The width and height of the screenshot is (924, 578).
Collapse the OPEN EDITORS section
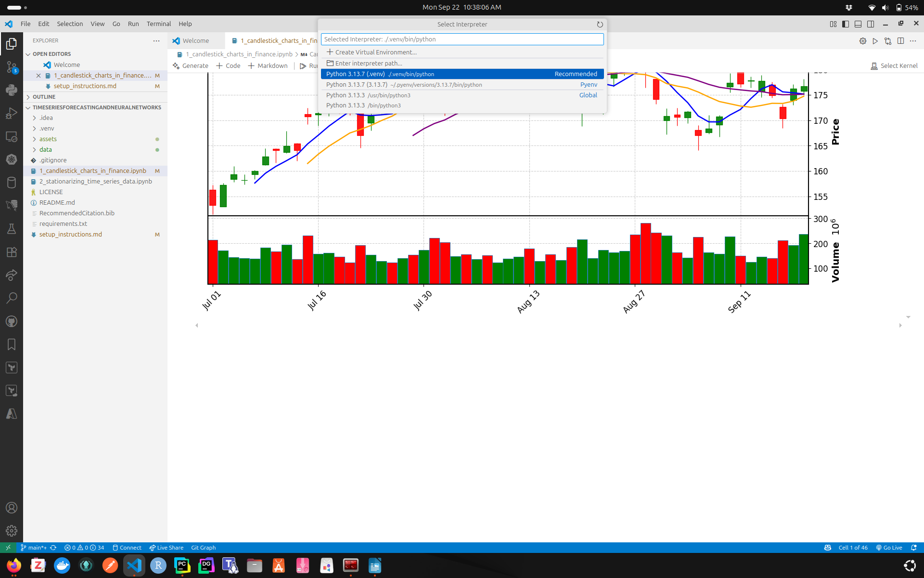pos(51,54)
